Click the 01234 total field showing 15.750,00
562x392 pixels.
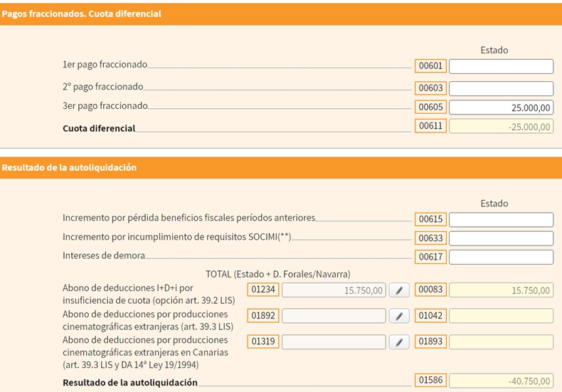coord(334,290)
